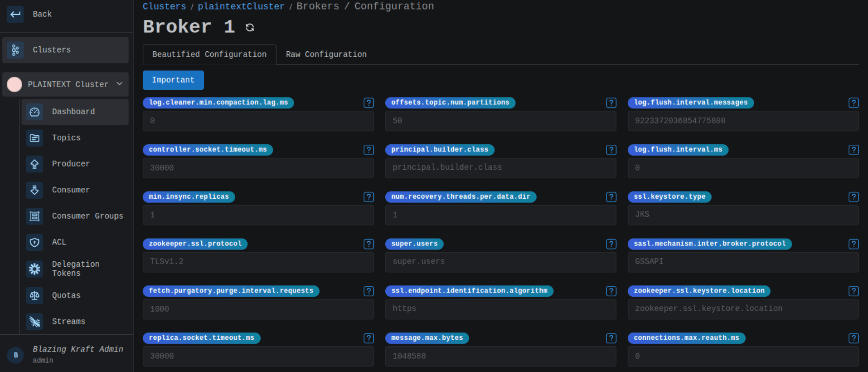Open the Consumer download icon
This screenshot has width=868, height=372.
pyautogui.click(x=34, y=190)
